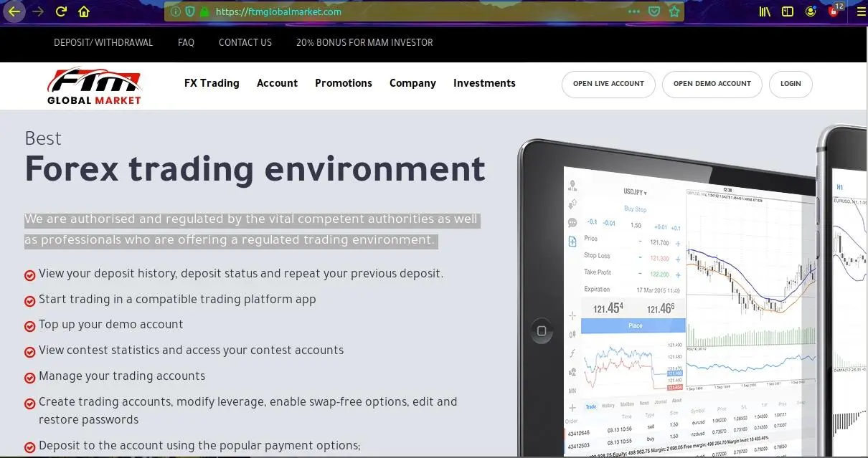Open the browser hamburger menu

point(861,11)
